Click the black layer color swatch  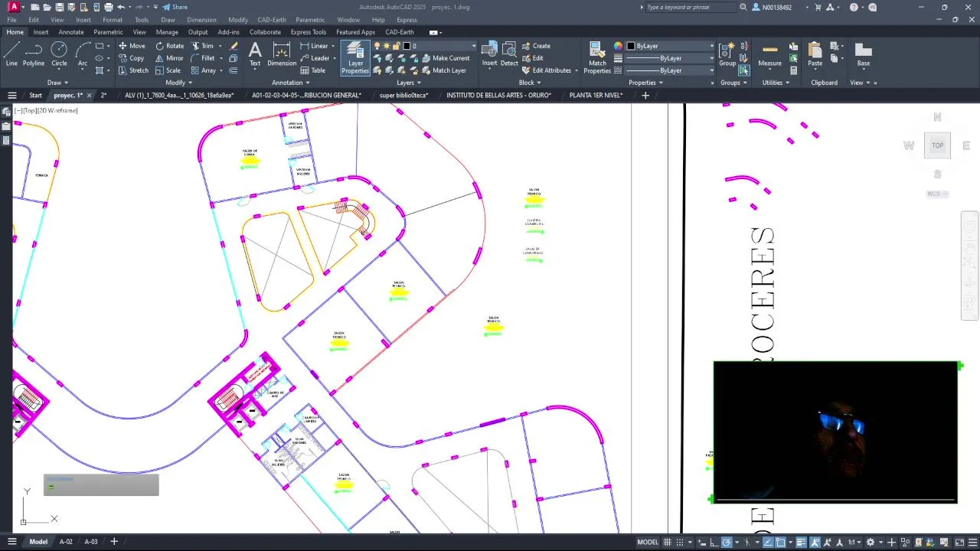click(407, 46)
